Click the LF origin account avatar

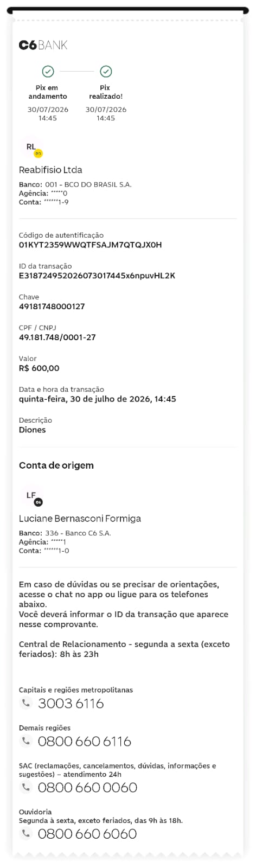tap(32, 496)
